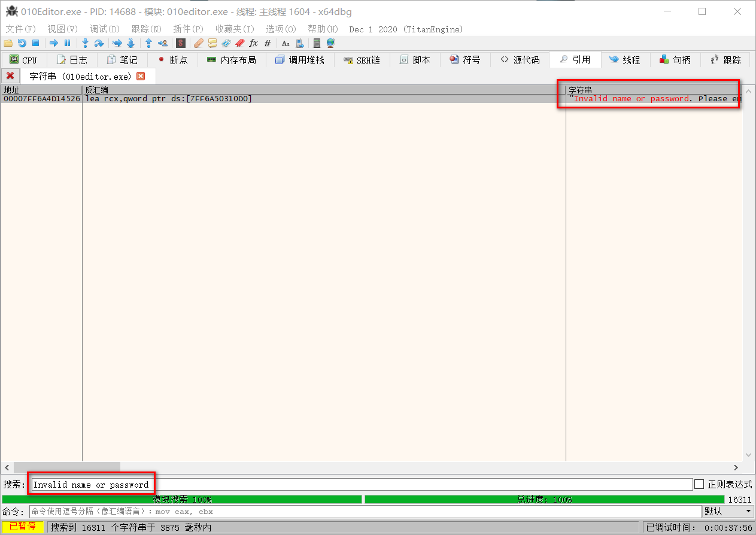
Task: Click the Step Over icon
Action: click(x=99, y=43)
